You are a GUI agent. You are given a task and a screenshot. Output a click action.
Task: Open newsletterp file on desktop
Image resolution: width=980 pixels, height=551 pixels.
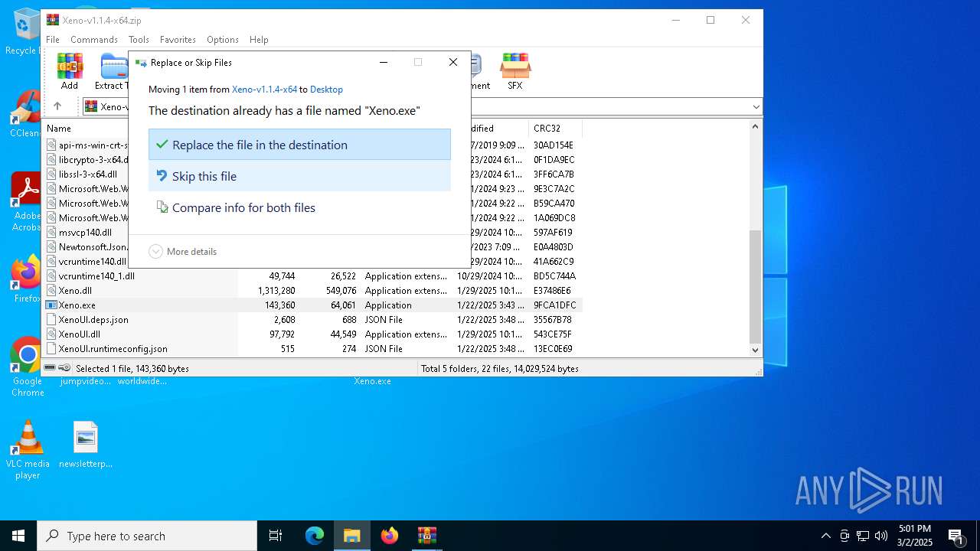86,445
